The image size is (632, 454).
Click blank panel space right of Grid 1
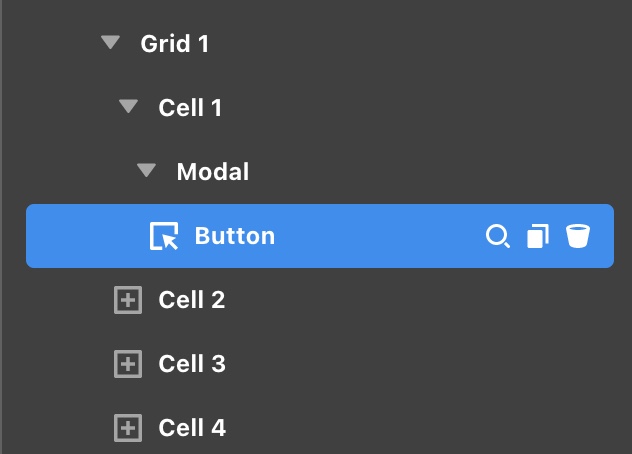coord(420,43)
